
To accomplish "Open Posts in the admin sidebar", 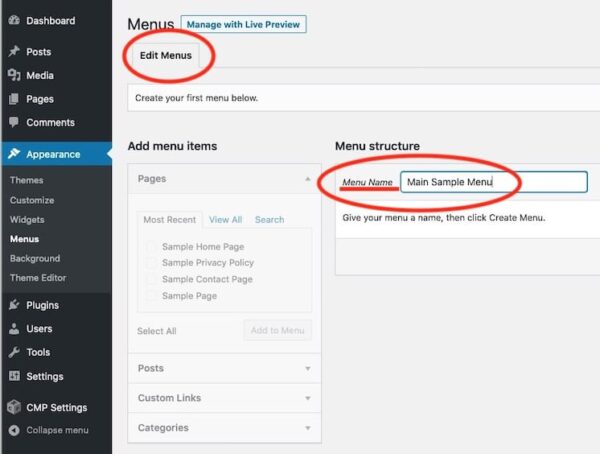I will point(39,52).
